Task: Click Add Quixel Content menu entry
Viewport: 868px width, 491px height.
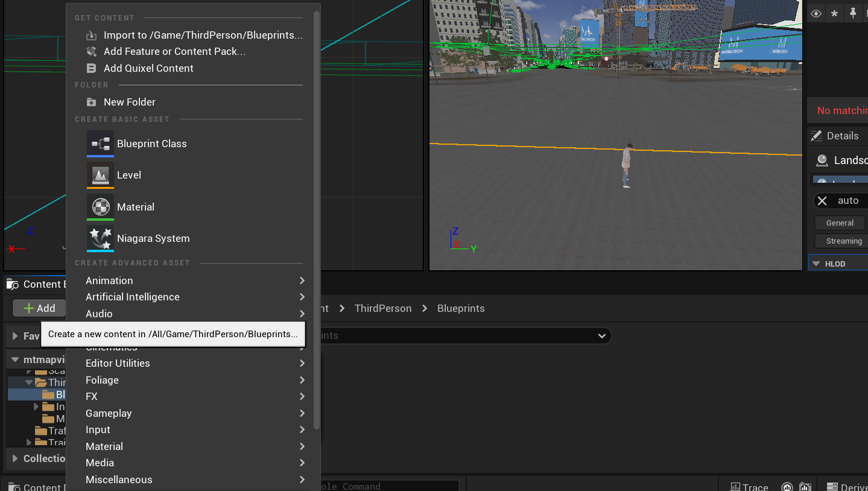Action: [x=194, y=68]
